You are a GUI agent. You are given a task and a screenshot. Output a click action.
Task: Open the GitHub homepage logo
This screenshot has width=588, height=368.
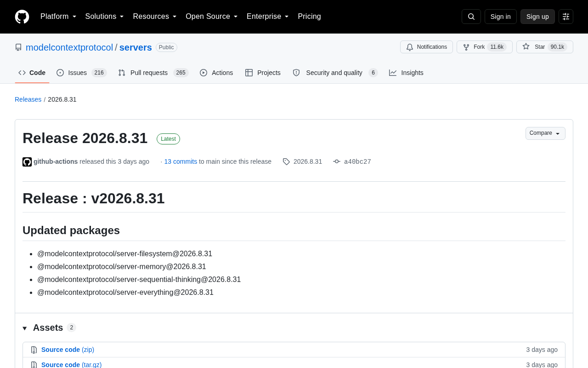pyautogui.click(x=22, y=17)
